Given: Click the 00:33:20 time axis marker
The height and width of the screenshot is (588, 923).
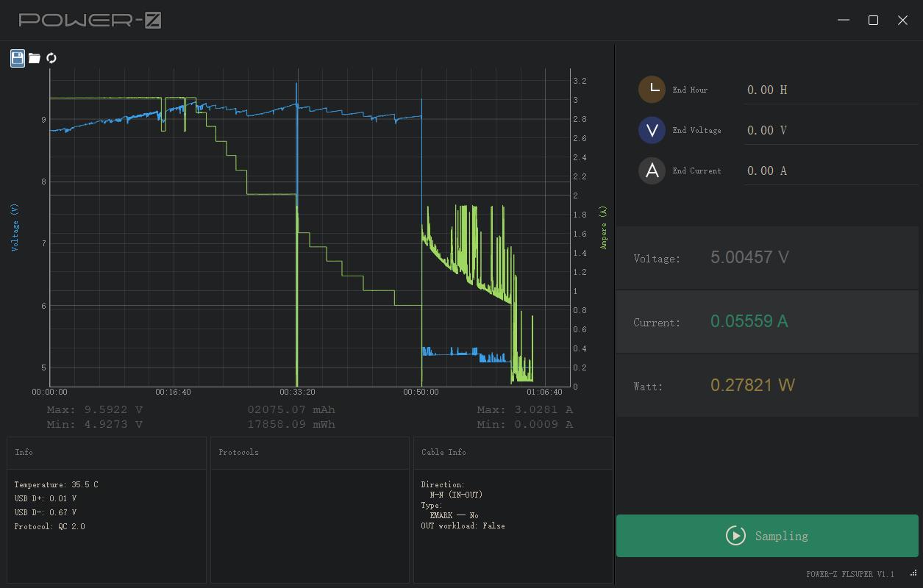Looking at the screenshot, I should pyautogui.click(x=297, y=392).
